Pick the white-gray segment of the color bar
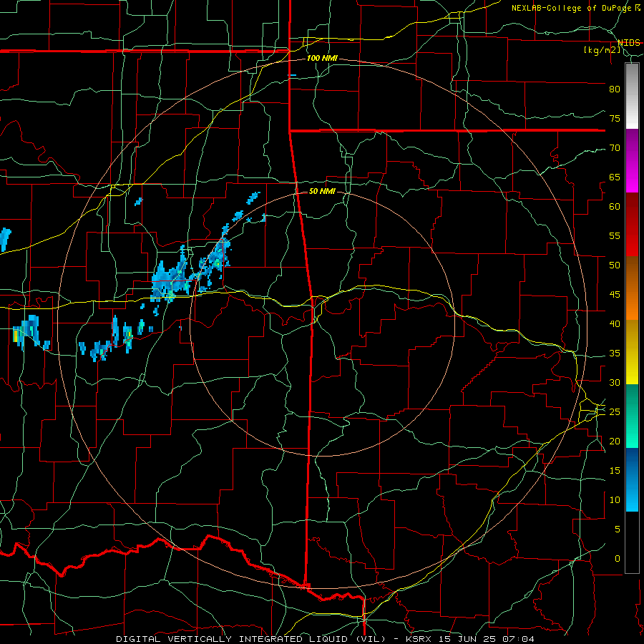Image resolution: width=644 pixels, height=644 pixels. coord(632,96)
